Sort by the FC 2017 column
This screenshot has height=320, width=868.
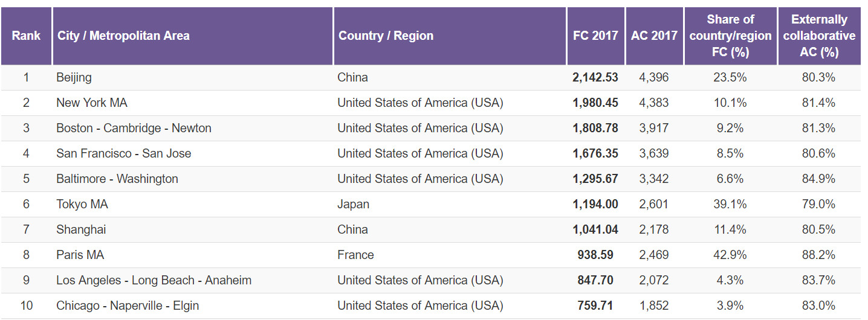595,36
